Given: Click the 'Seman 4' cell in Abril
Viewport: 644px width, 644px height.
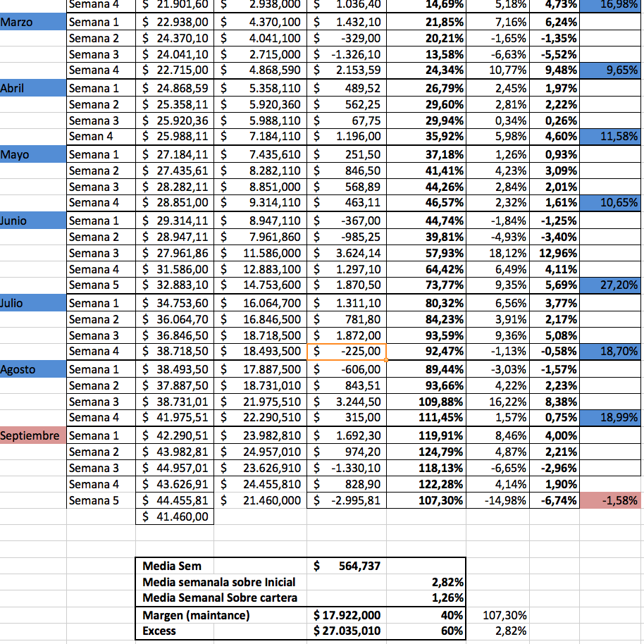Looking at the screenshot, I should click(x=101, y=137).
